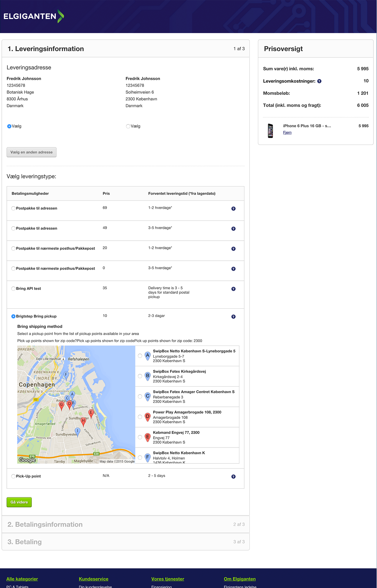Click list marker F for Netto København K
The height and width of the screenshot is (588, 377).
[148, 458]
